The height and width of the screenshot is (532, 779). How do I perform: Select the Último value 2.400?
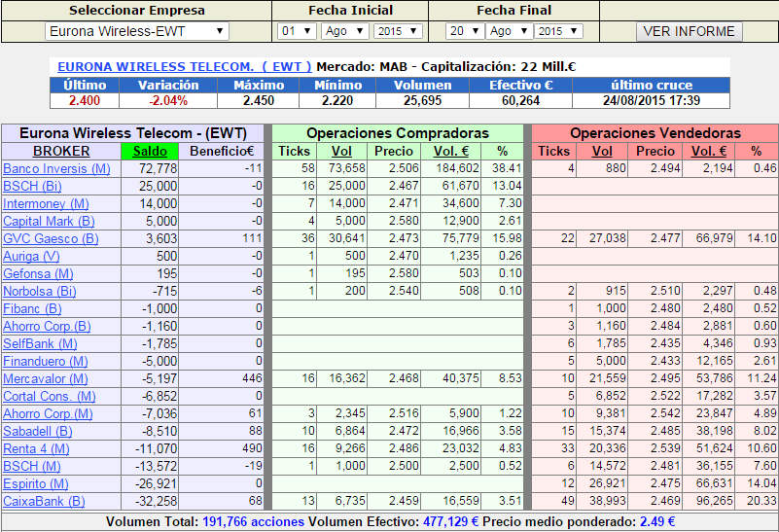coord(85,101)
